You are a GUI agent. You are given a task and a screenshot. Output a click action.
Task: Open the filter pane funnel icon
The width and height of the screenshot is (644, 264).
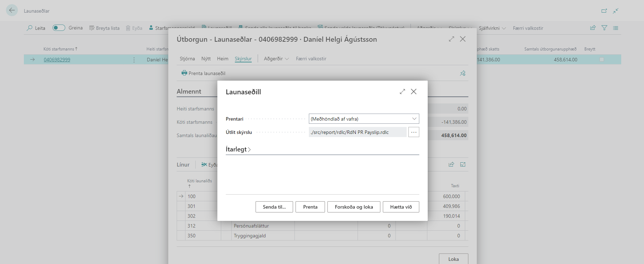[604, 28]
